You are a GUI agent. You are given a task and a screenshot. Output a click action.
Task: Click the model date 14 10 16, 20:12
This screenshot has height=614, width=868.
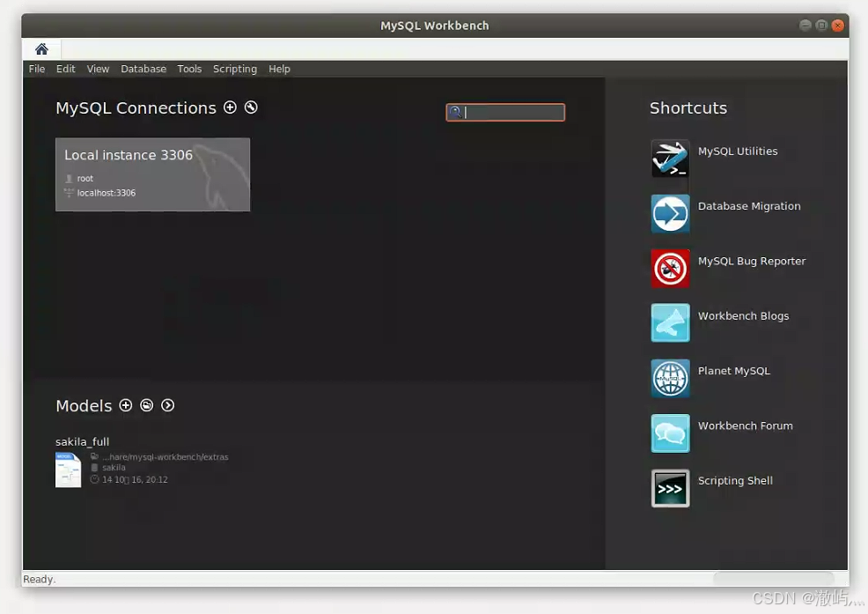pyautogui.click(x=135, y=480)
